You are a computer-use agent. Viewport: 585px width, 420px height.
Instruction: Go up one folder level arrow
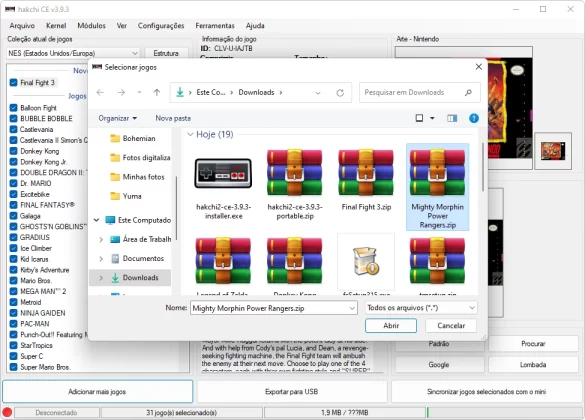157,92
